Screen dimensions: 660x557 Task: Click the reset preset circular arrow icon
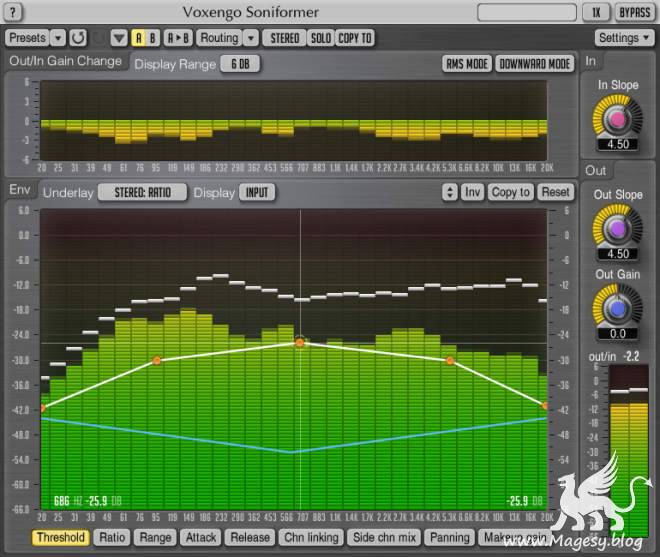pyautogui.click(x=78, y=38)
